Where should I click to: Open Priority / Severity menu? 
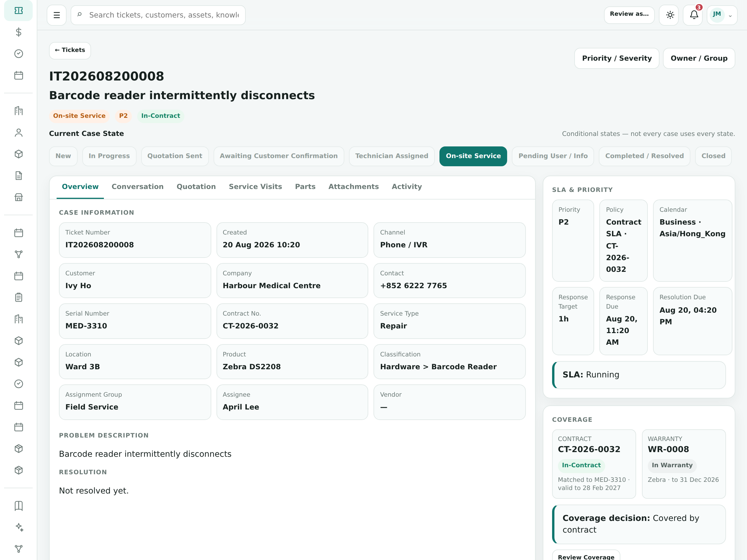617,58
